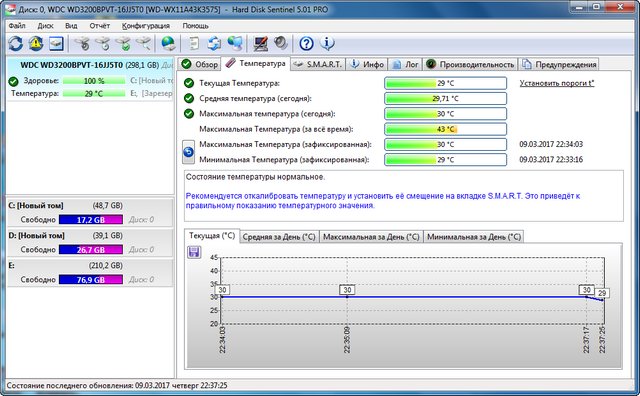The height and width of the screenshot is (396, 640).
Task: Click the Установить пороги t° link
Action: [557, 83]
